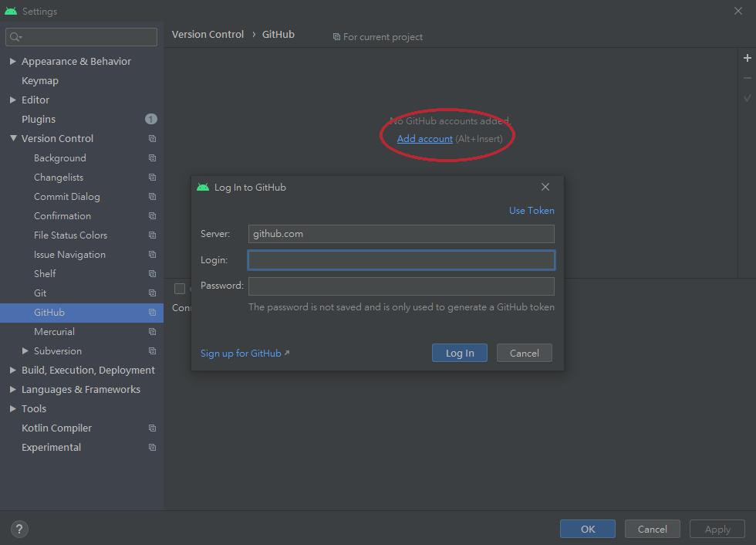
Task: Click Use Token link
Action: (532, 210)
